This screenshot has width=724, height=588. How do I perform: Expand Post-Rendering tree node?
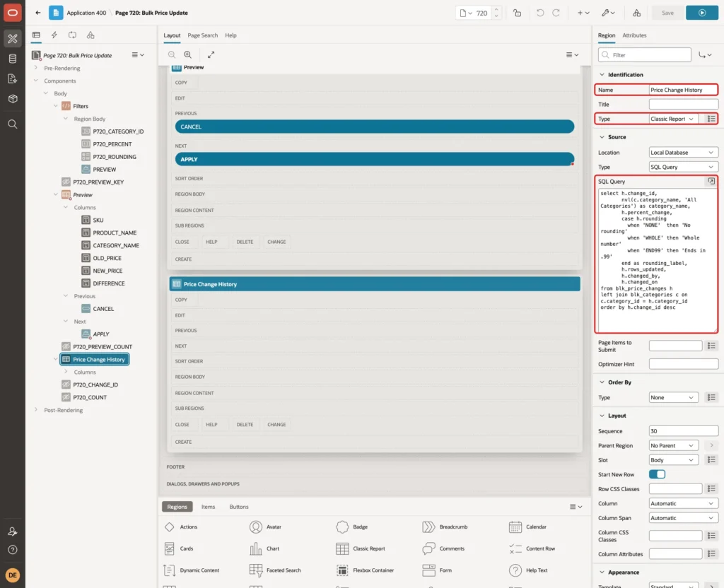(36, 410)
